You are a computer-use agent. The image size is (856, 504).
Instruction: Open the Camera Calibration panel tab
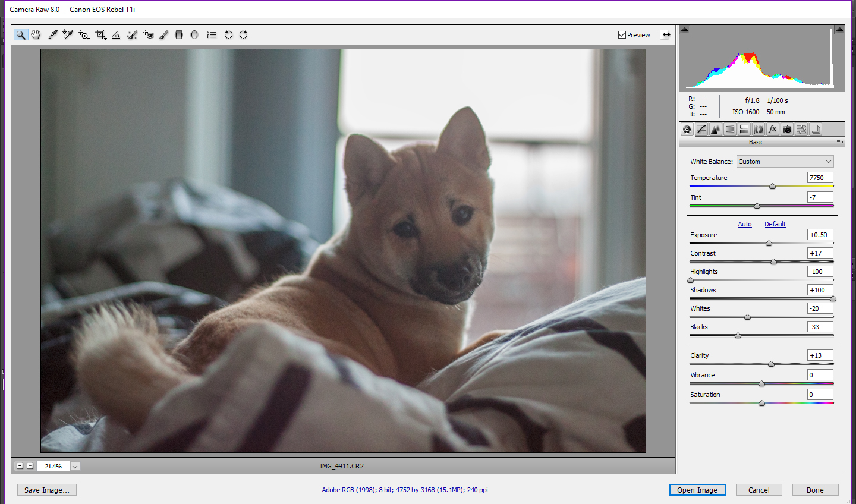tap(787, 130)
